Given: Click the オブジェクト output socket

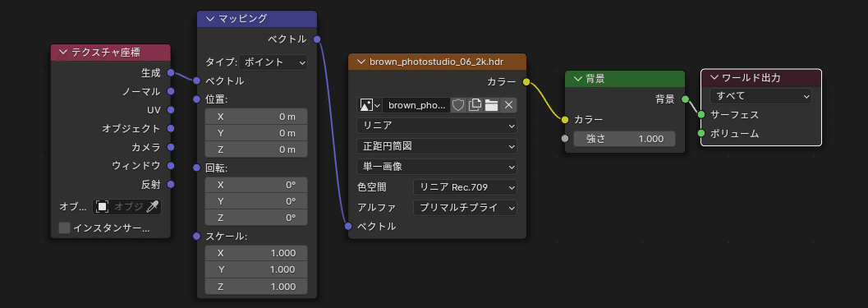Looking at the screenshot, I should pyautogui.click(x=171, y=128).
